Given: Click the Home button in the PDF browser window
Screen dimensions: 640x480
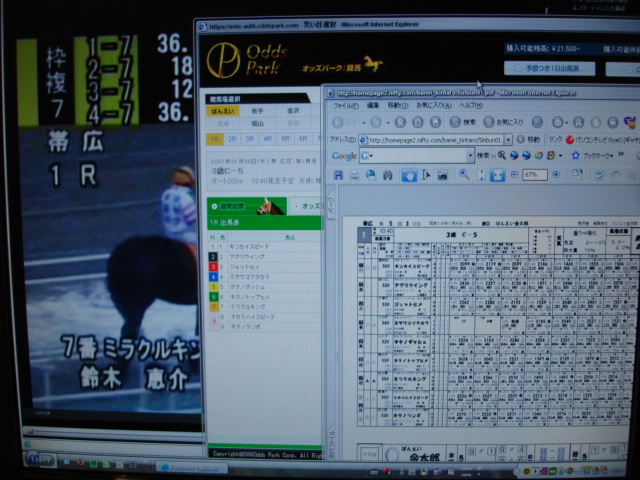Looking at the screenshot, I should click(x=435, y=122).
